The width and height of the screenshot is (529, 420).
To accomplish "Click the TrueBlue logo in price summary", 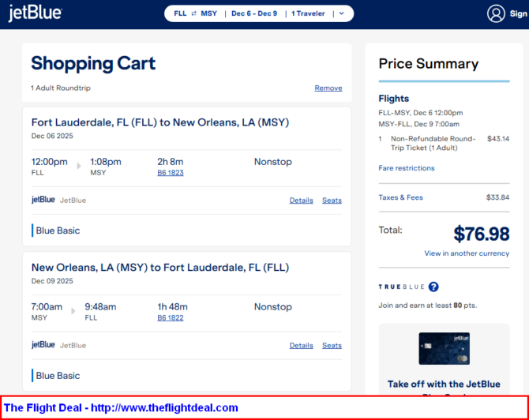I will [400, 287].
